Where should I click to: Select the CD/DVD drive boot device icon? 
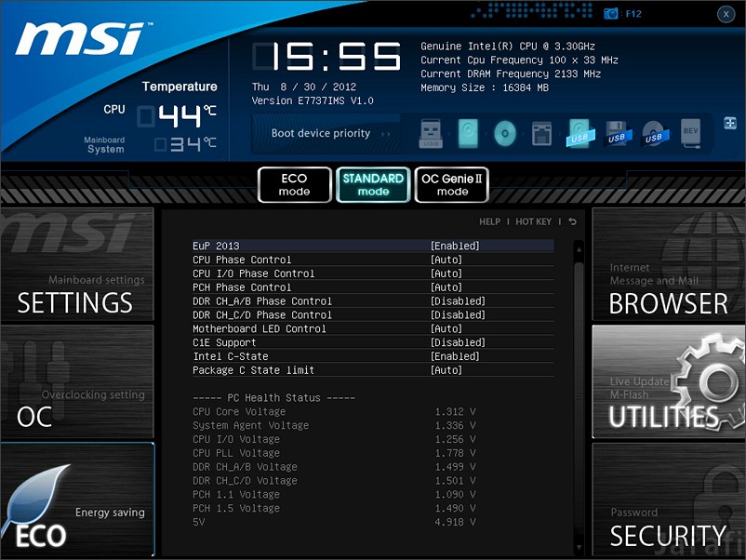505,134
